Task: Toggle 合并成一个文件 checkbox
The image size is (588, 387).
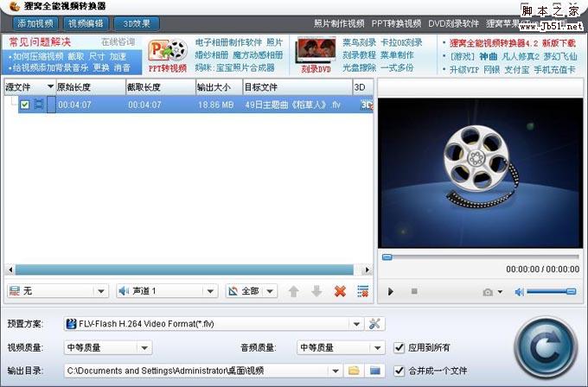Action: point(399,371)
